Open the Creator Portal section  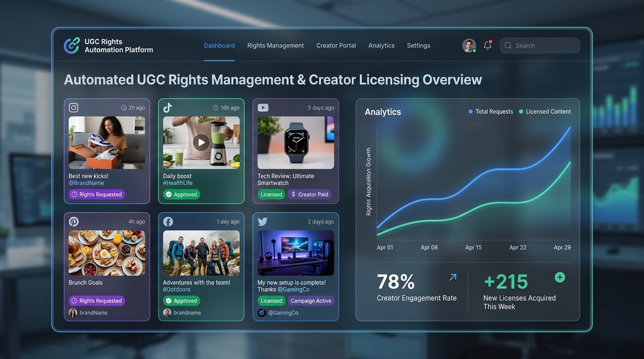pyautogui.click(x=336, y=45)
